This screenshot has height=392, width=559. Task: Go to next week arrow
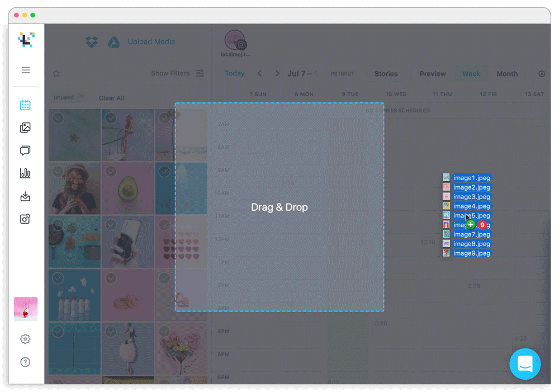(x=277, y=73)
